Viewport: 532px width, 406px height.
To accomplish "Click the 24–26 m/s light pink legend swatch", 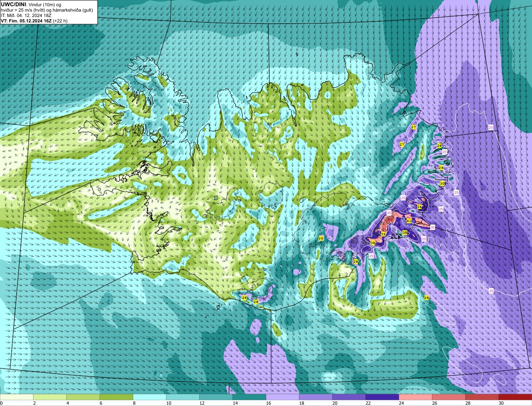I will point(416,397).
